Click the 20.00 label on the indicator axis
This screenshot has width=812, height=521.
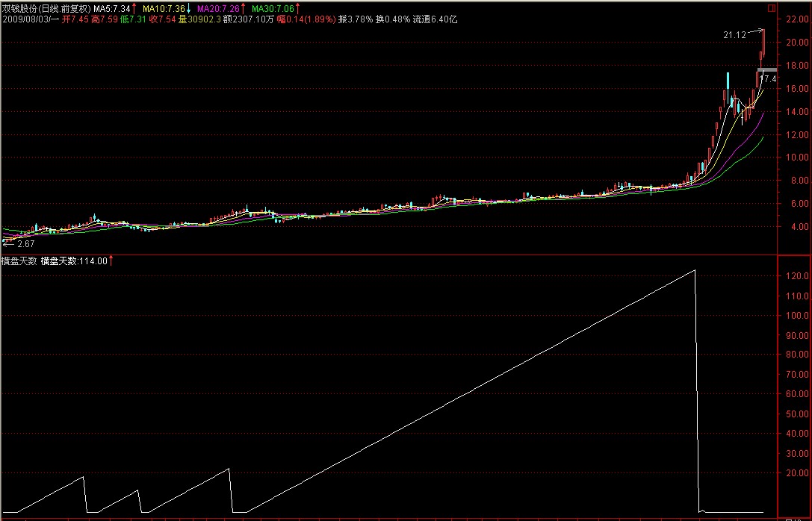pyautogui.click(x=797, y=473)
